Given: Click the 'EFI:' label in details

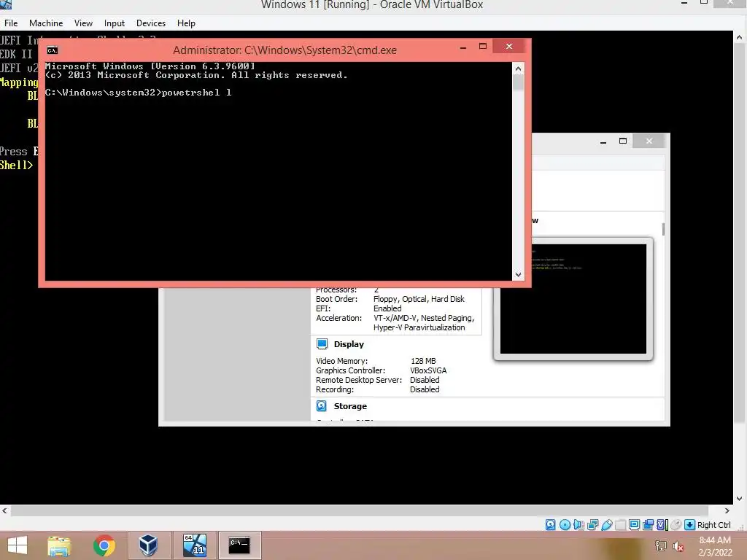Looking at the screenshot, I should pos(323,308).
